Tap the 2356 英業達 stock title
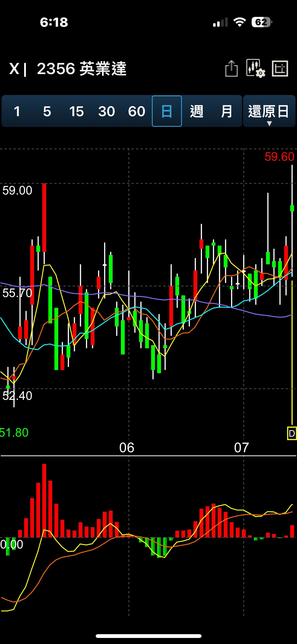 pyautogui.click(x=82, y=69)
